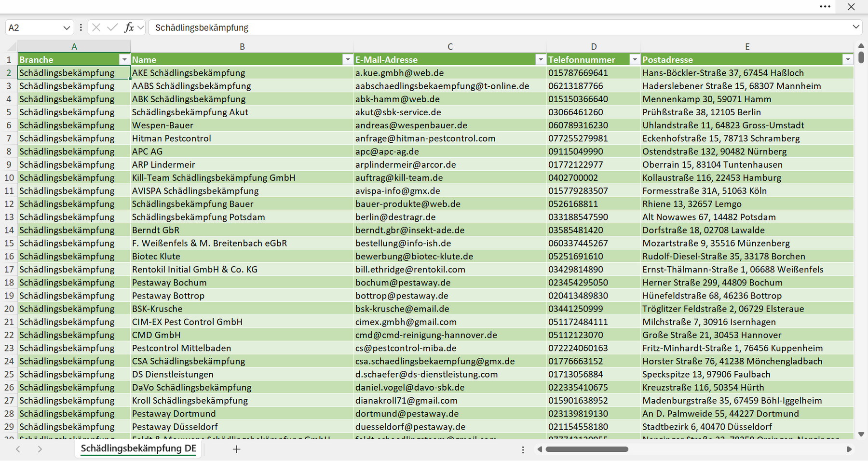Select phone number 03585481420
This screenshot has height=461, width=868.
pyautogui.click(x=594, y=230)
